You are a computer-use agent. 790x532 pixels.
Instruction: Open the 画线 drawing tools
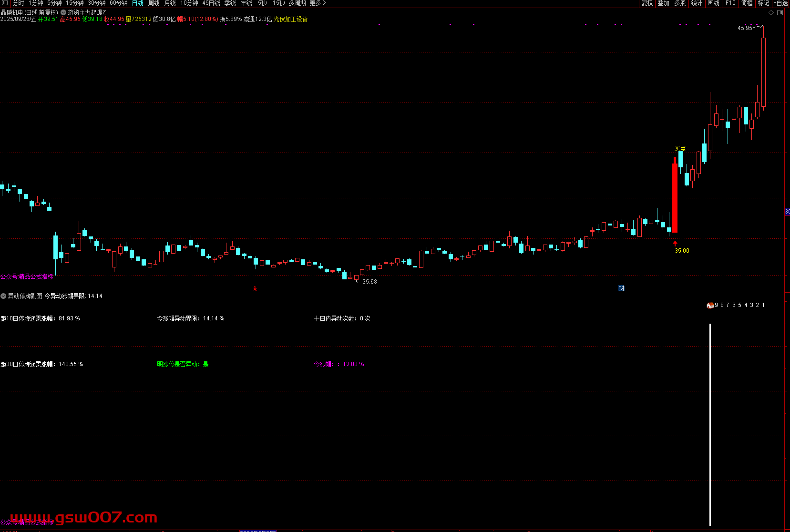714,3
